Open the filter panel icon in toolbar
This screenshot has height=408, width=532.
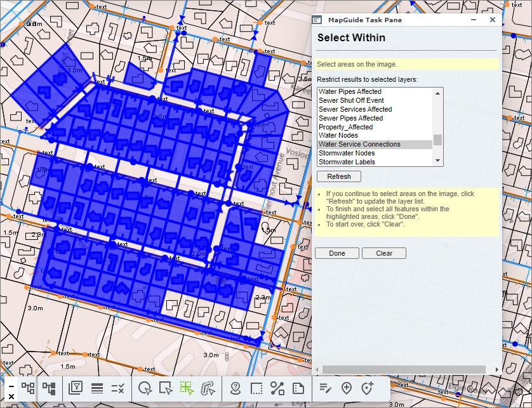click(76, 388)
